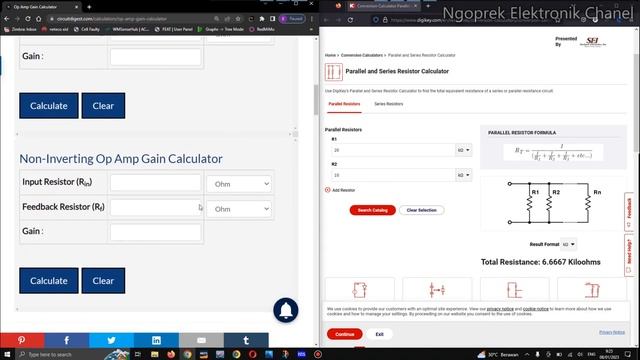Switch to the Series Resistors tab

coord(389,104)
